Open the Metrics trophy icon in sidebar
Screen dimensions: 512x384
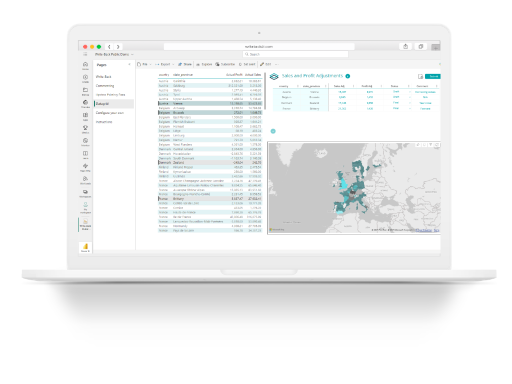coord(85,129)
